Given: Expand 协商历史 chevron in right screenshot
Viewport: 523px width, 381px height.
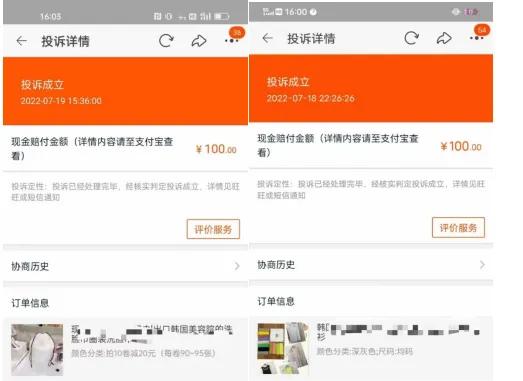Looking at the screenshot, I should (x=482, y=265).
